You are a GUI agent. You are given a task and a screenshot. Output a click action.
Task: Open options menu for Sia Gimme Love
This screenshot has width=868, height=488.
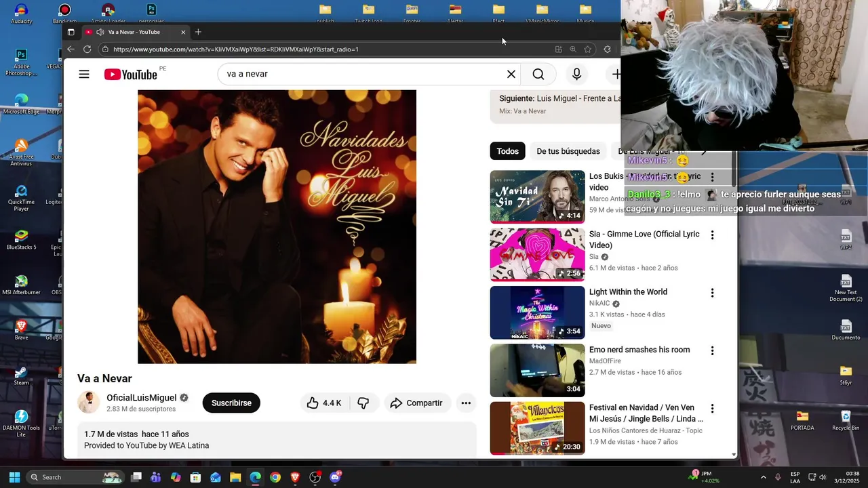[x=712, y=235]
